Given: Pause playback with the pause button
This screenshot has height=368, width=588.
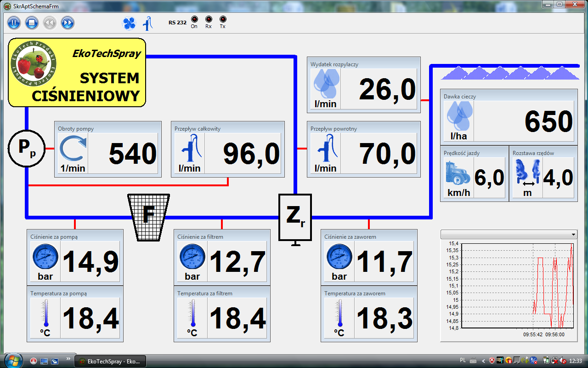Looking at the screenshot, I should point(14,23).
